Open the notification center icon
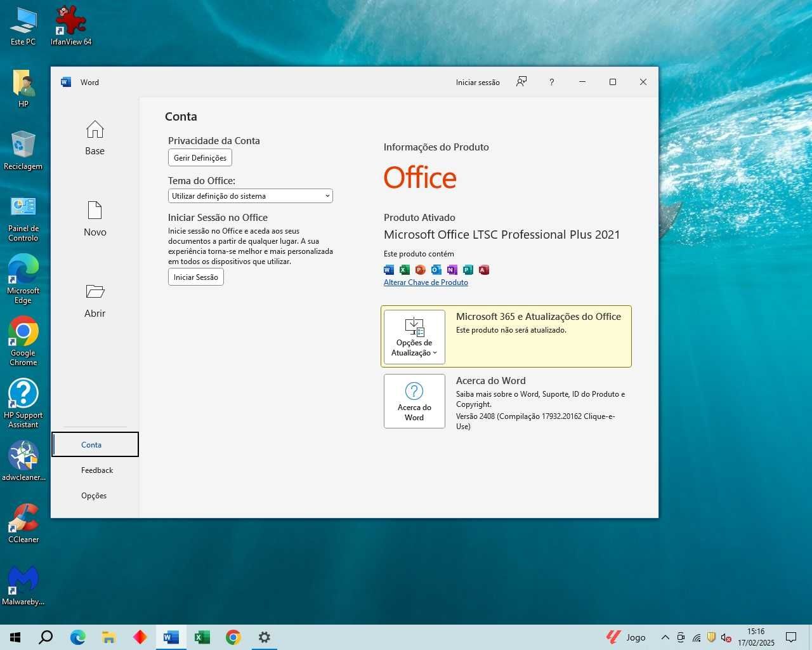Viewport: 812px width, 650px height. point(791,637)
